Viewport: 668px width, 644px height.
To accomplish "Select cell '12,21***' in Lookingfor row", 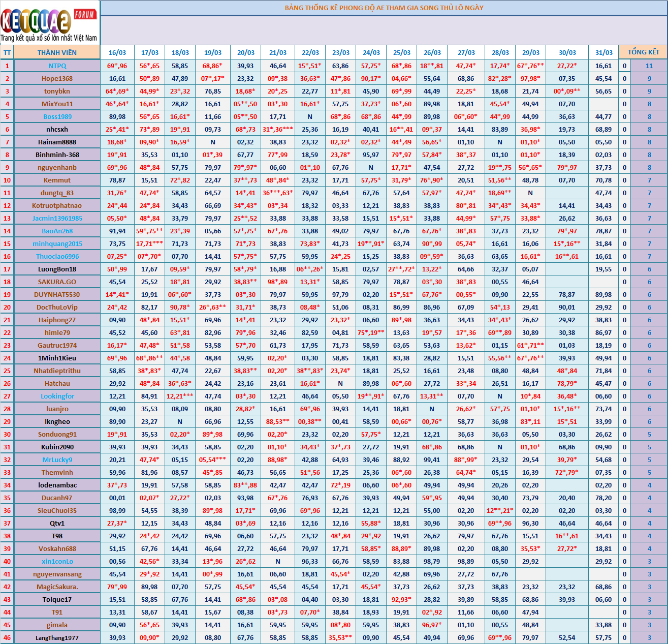I will (x=180, y=396).
